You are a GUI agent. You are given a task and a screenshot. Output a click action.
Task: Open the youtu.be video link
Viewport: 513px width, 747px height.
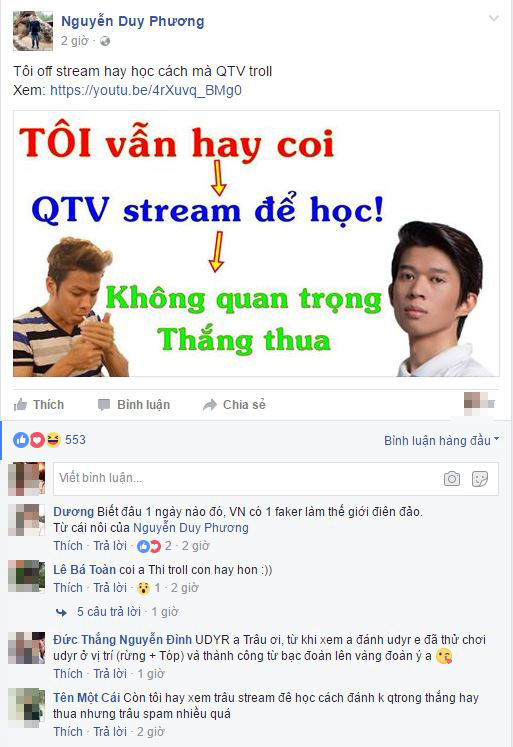pyautogui.click(x=146, y=91)
